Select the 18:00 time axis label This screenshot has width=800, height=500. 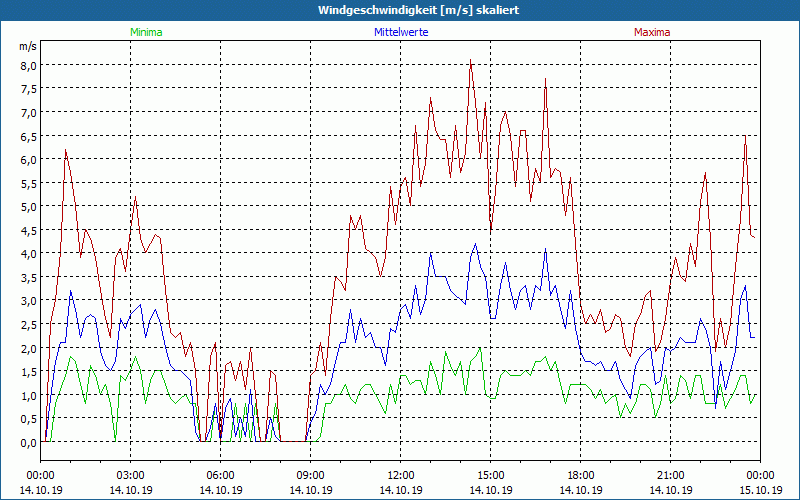tap(580, 475)
